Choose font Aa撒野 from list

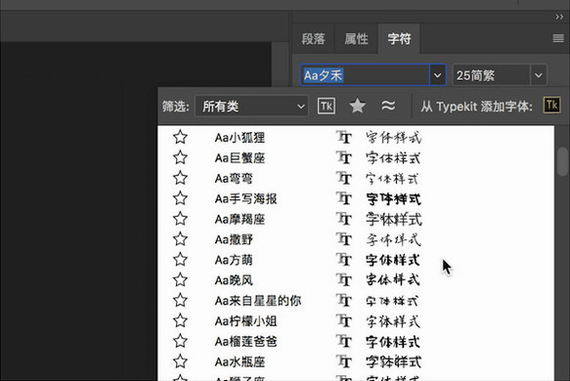233,239
